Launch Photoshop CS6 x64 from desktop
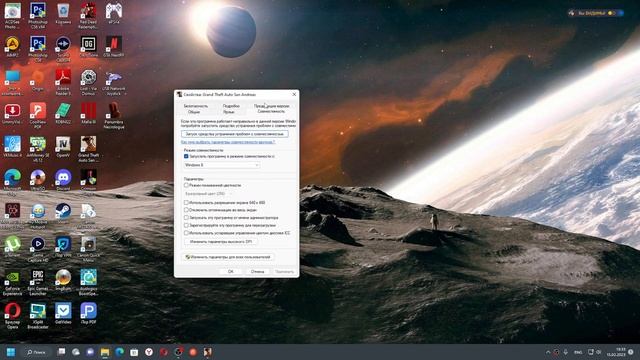640x360 pixels. [38, 16]
